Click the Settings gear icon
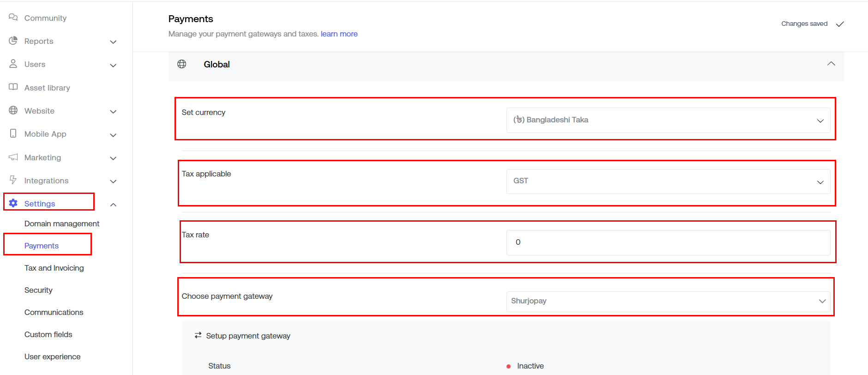The height and width of the screenshot is (375, 868). [13, 203]
